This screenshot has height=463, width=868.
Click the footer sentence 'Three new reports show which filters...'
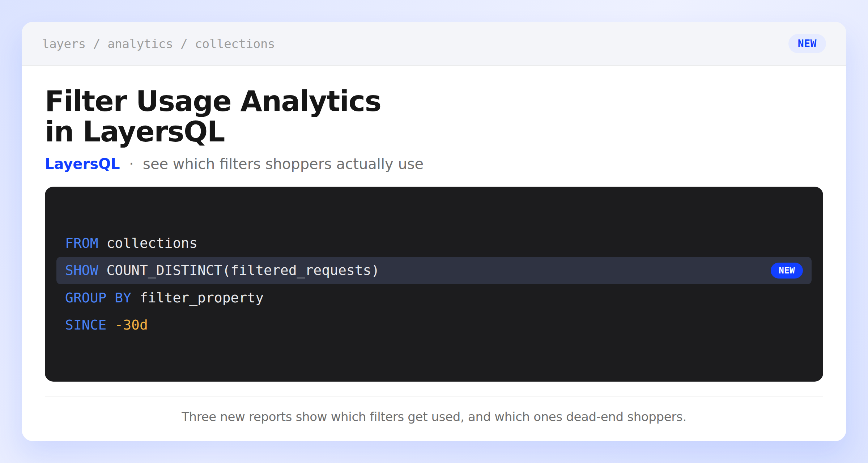click(x=434, y=417)
